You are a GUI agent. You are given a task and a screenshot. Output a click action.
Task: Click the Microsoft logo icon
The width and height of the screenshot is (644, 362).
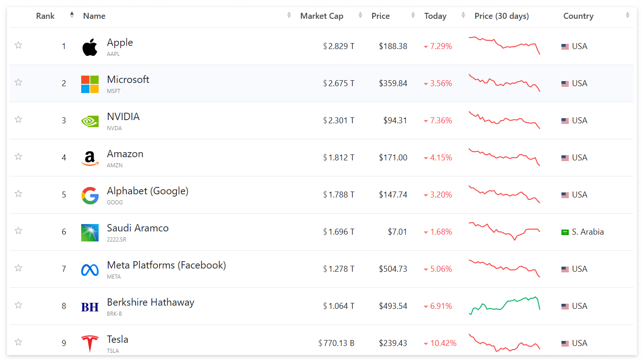coord(90,84)
